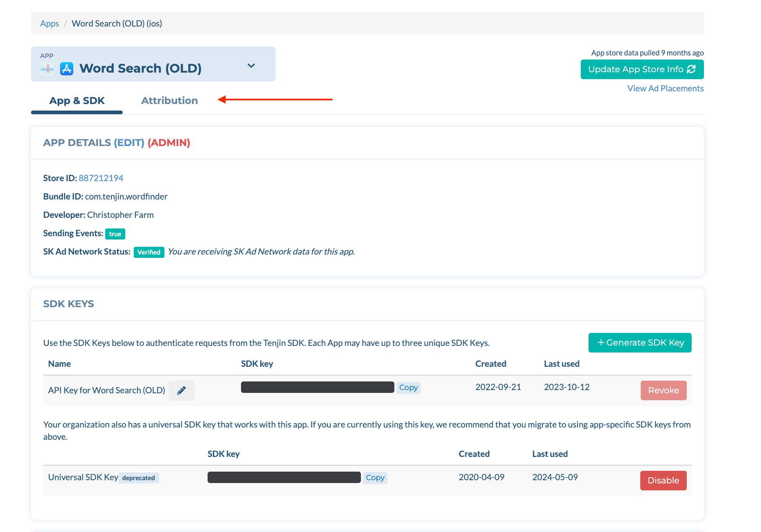
Task: Disable the Universal SDK Key
Action: click(x=664, y=481)
